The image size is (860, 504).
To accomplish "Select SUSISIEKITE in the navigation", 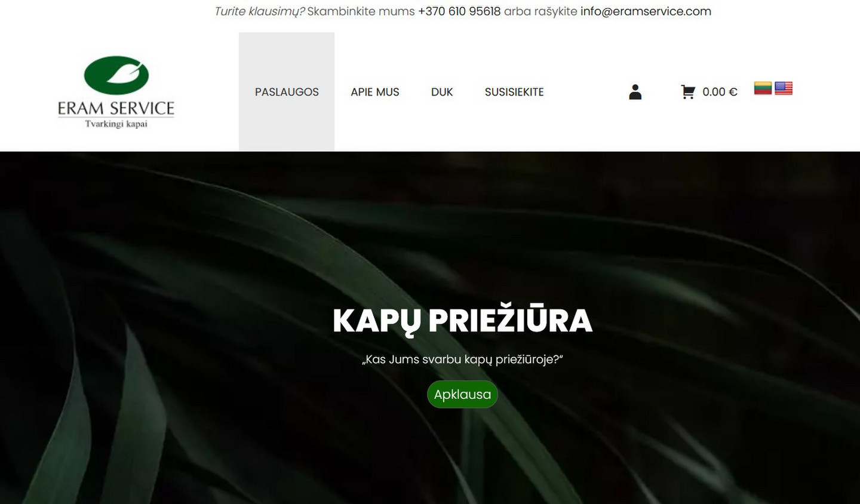I will pyautogui.click(x=514, y=92).
